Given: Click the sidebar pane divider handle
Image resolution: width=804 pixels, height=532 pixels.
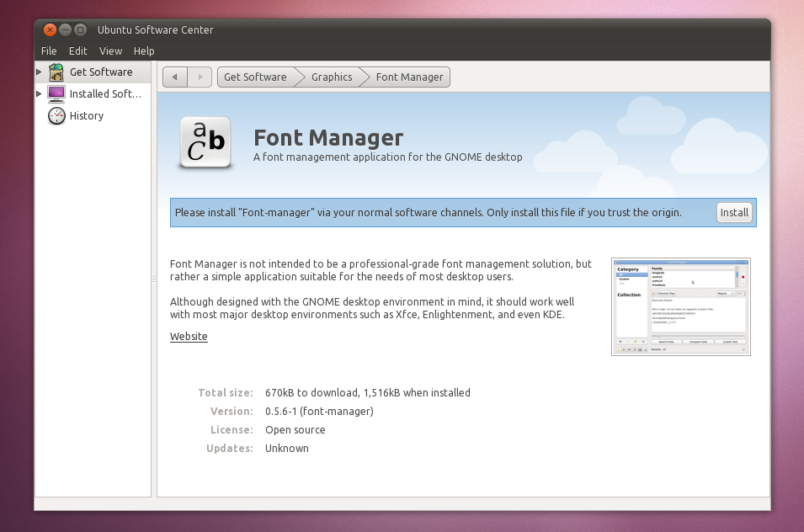Looking at the screenshot, I should coord(154,279).
